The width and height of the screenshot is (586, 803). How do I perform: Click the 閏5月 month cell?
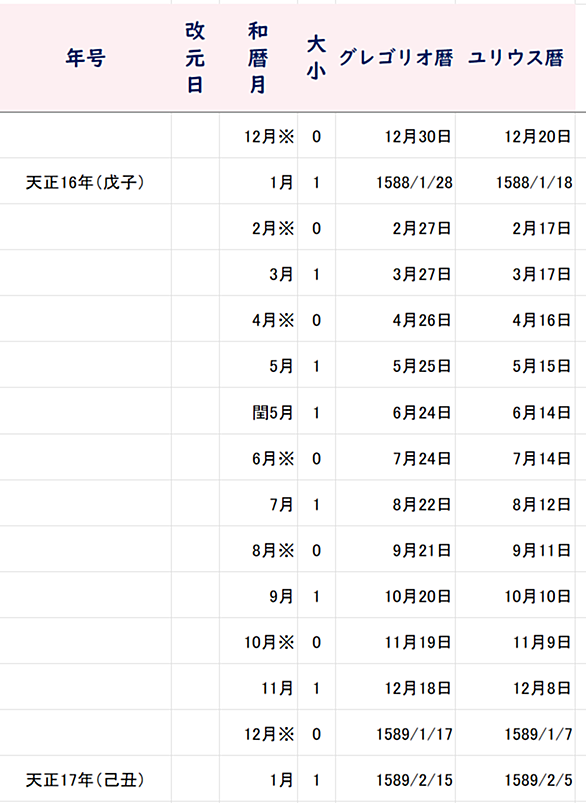point(258,412)
